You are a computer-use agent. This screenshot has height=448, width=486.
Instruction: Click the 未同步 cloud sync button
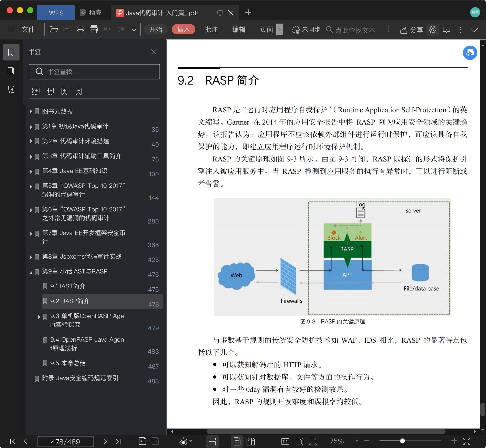point(306,29)
